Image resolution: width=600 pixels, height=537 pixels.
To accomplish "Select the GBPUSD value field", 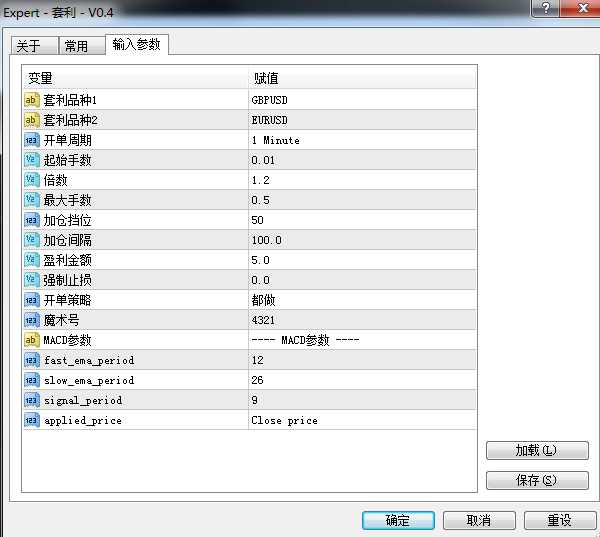I will 362,100.
